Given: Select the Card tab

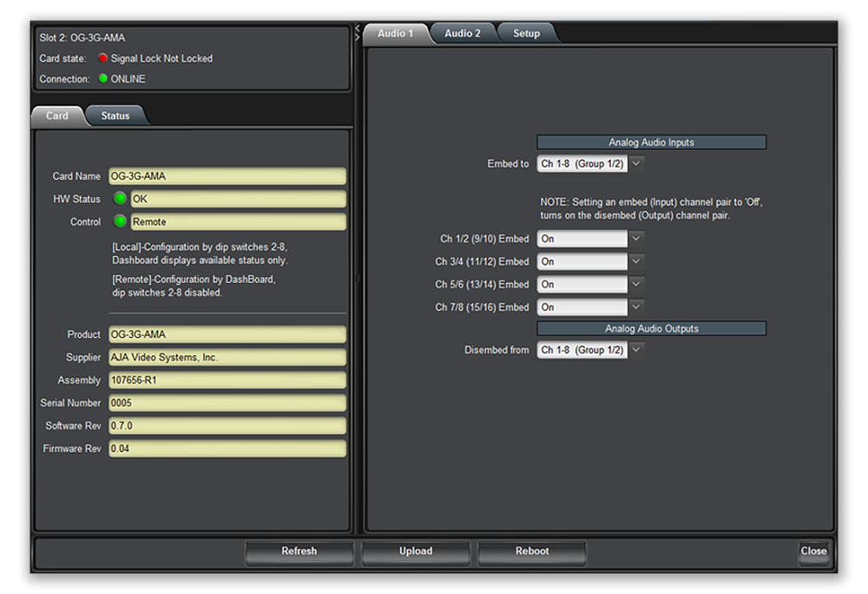Looking at the screenshot, I should (x=57, y=115).
